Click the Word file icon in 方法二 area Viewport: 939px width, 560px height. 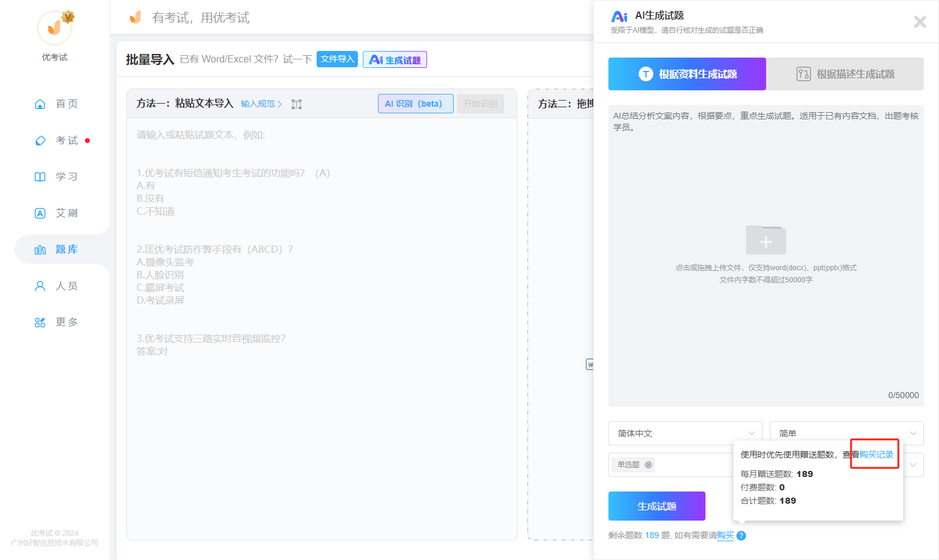[590, 364]
